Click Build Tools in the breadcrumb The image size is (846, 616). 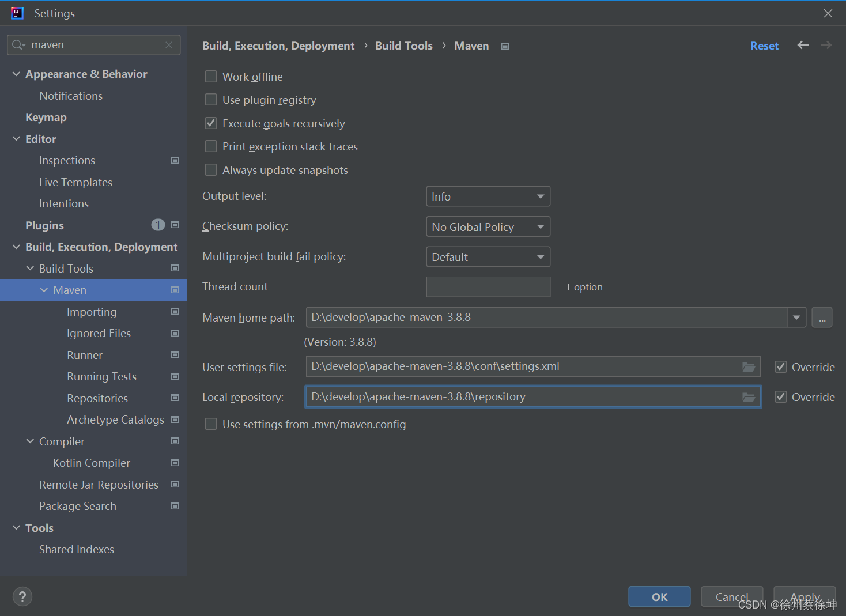coord(404,46)
